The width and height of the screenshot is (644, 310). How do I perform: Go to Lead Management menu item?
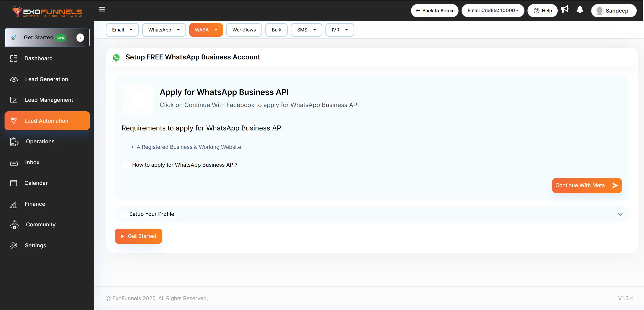tap(47, 100)
